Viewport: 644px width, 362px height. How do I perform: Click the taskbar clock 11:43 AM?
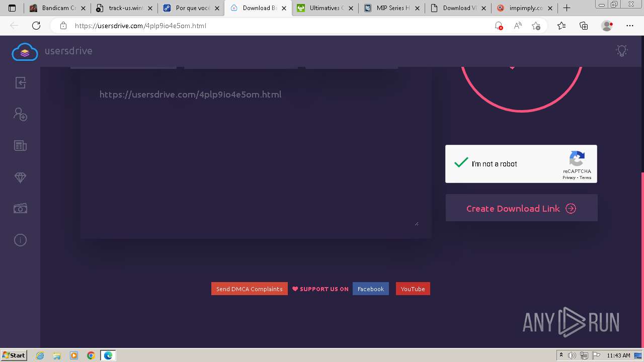click(x=618, y=355)
